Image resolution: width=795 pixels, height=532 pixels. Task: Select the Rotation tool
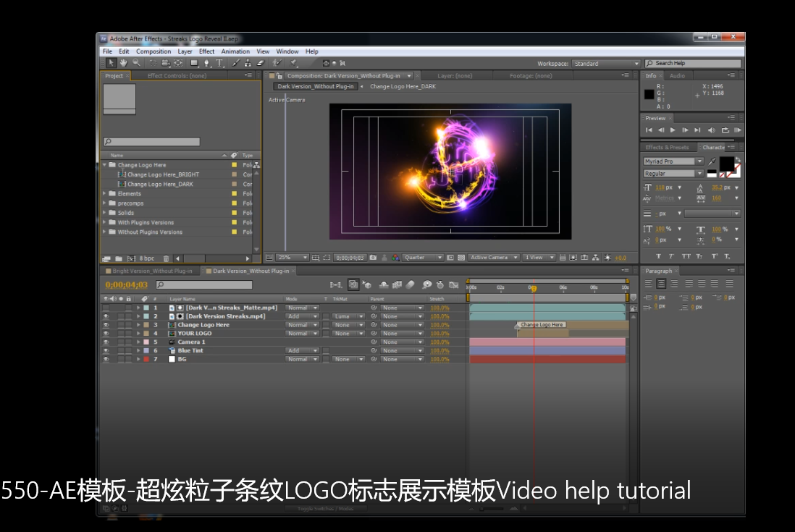coord(153,63)
